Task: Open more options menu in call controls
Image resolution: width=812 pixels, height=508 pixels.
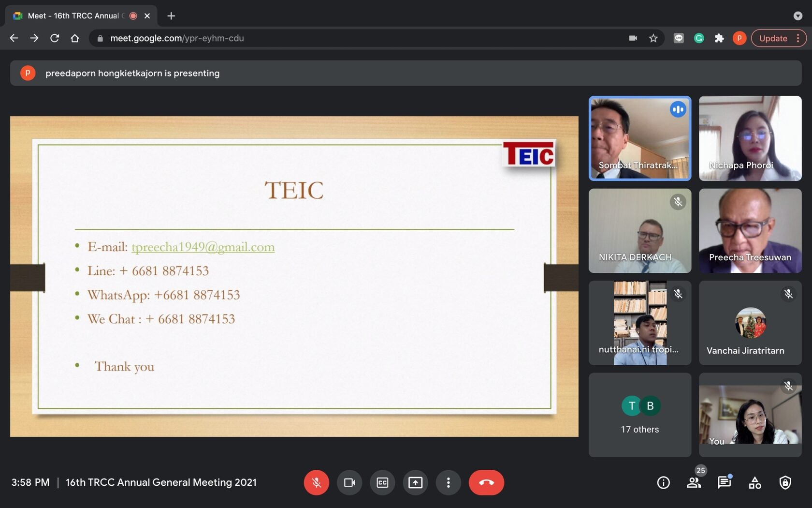Action: (448, 482)
